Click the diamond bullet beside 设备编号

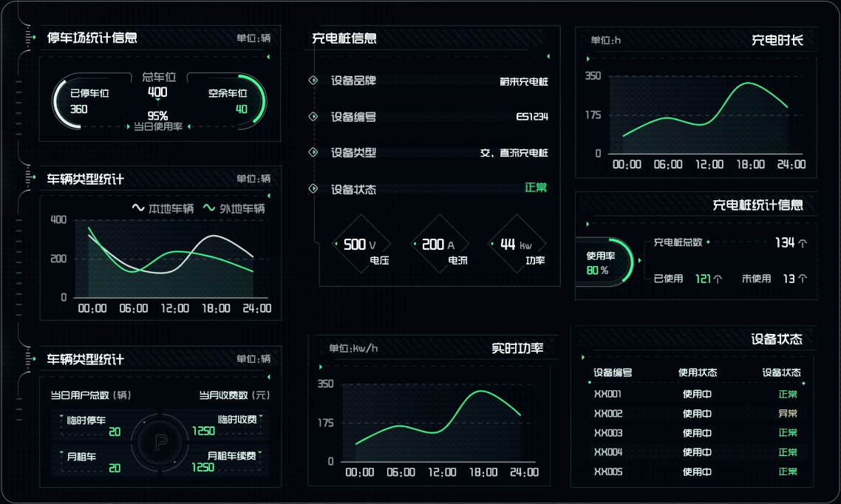313,117
